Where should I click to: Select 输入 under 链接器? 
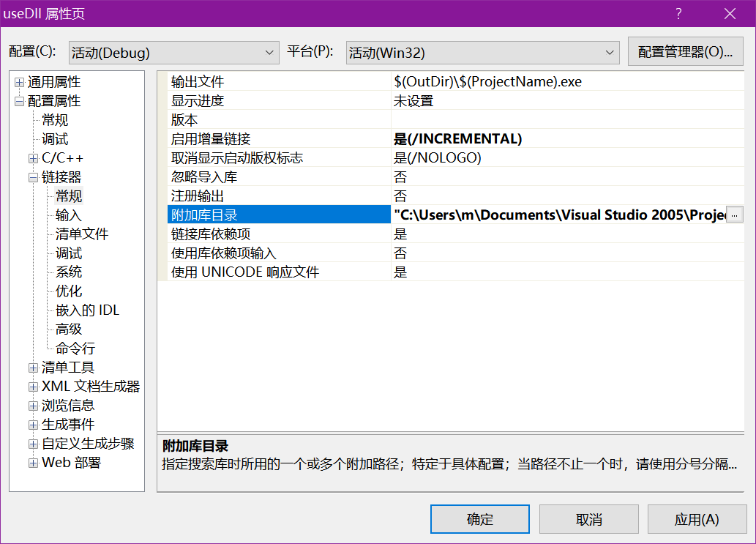[x=69, y=215]
